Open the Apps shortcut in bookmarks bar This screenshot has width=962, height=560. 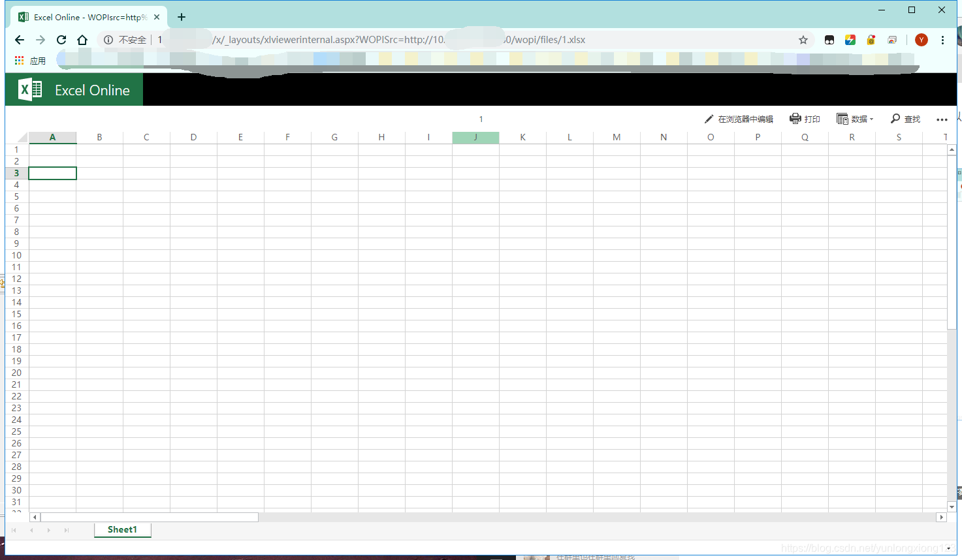point(30,61)
